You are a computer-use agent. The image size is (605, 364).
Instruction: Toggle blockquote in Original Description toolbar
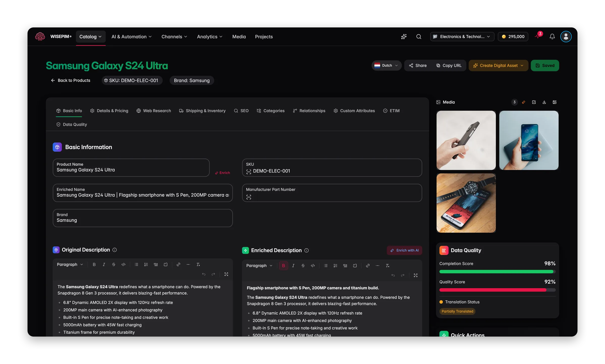coord(156,264)
